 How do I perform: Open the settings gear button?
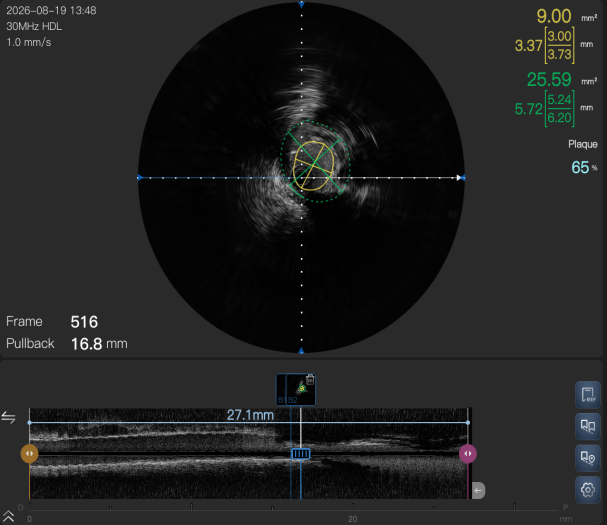tap(588, 490)
